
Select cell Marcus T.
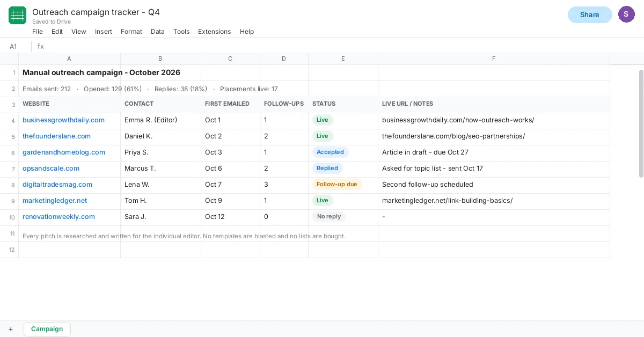point(161,169)
